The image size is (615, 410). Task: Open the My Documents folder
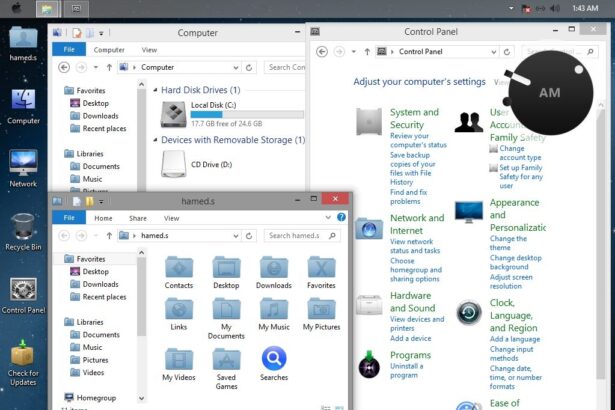click(226, 308)
